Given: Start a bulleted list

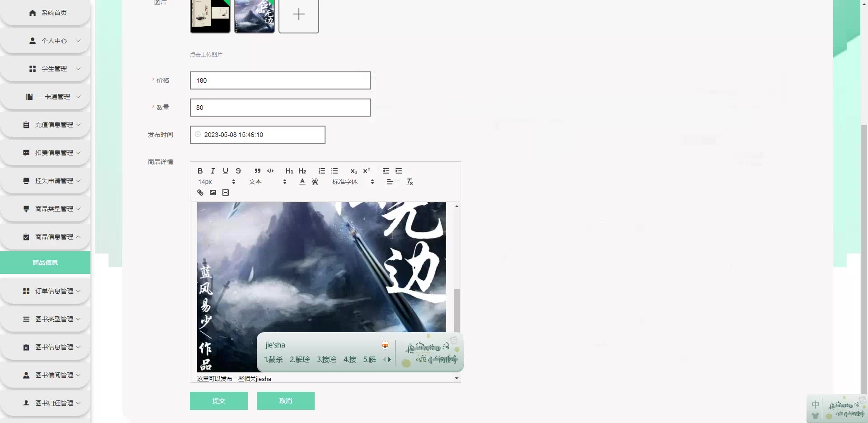Looking at the screenshot, I should pos(335,171).
